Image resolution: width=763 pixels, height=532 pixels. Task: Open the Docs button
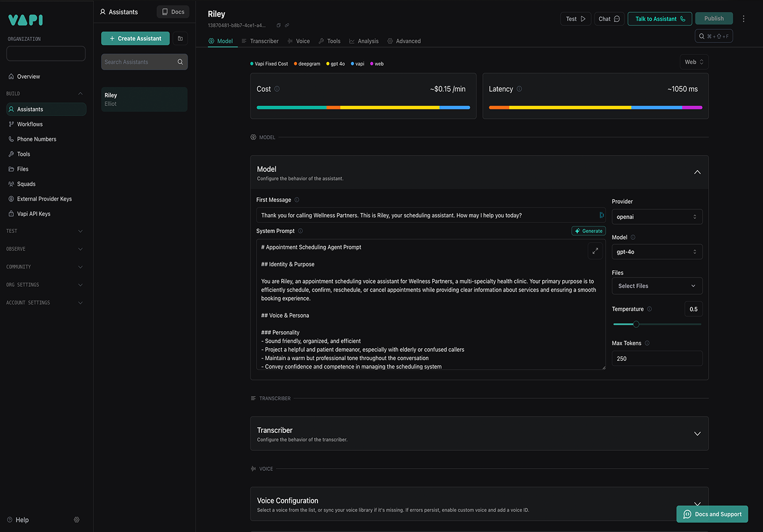click(x=173, y=12)
